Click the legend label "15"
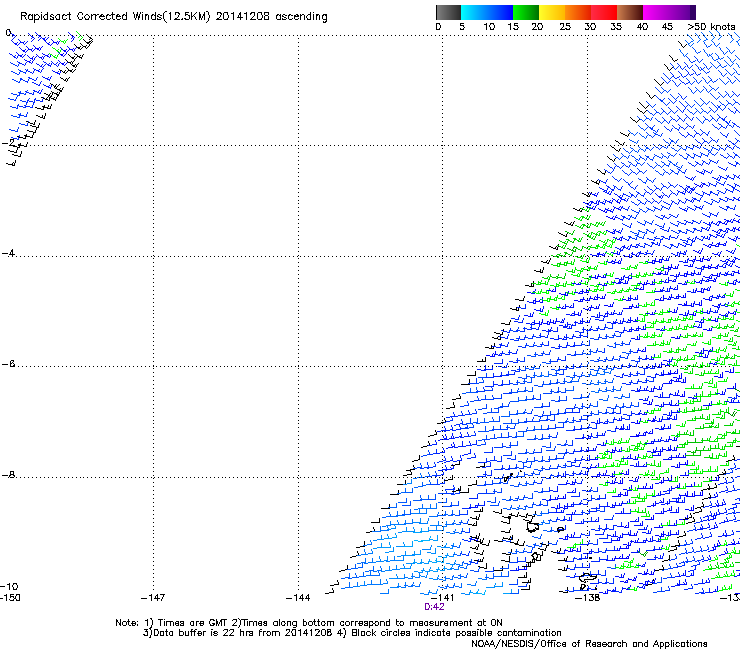 513,27
